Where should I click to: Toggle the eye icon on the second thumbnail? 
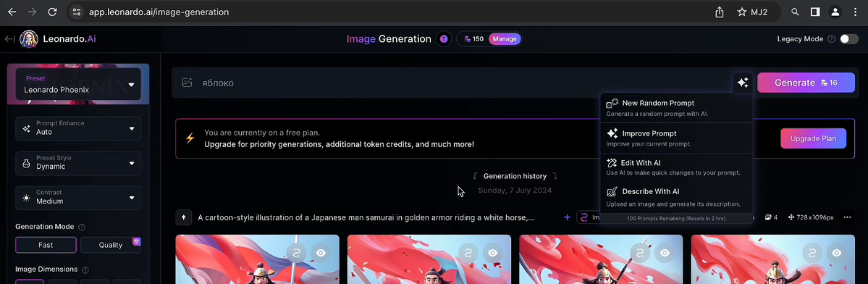[x=493, y=253]
